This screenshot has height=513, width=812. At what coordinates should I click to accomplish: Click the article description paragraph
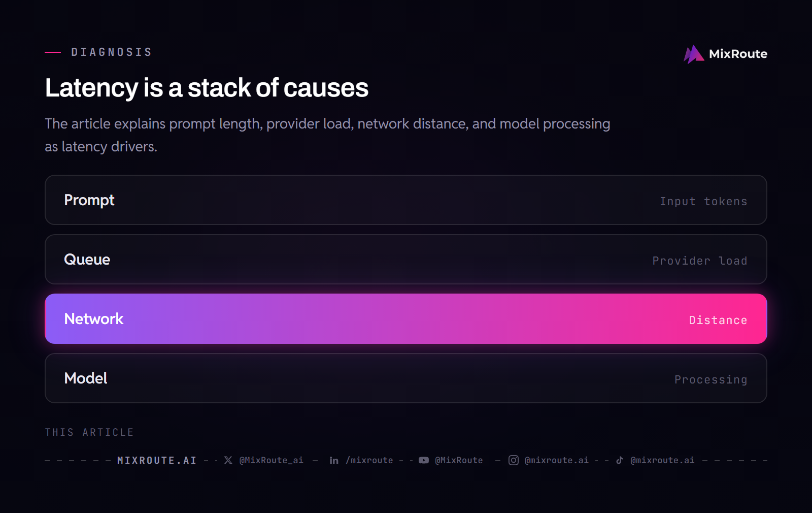[327, 135]
